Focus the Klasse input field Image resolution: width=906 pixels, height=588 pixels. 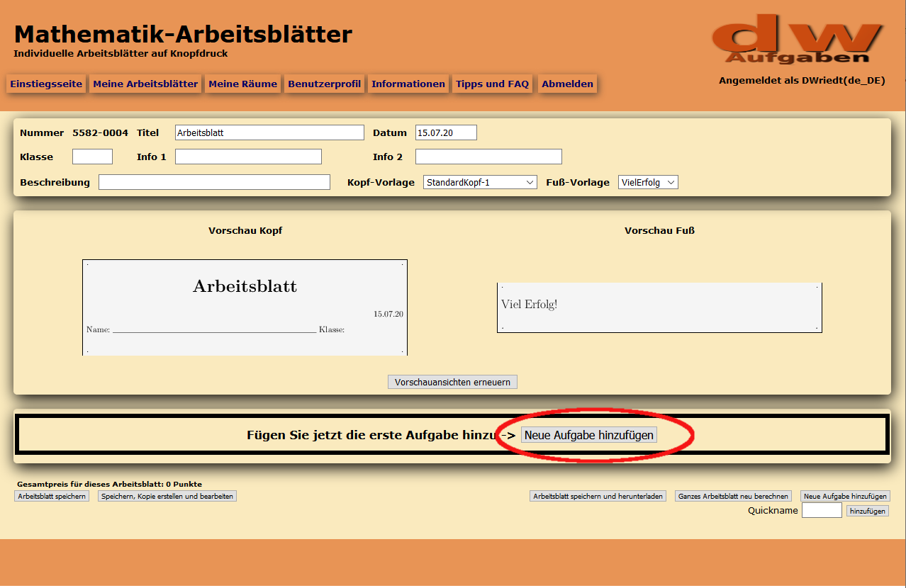(93, 157)
